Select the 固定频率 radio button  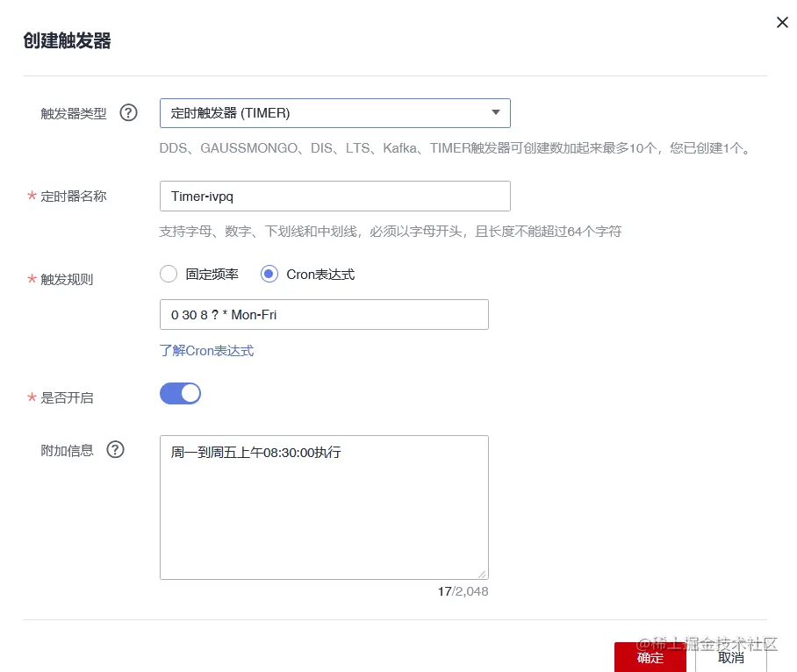(x=169, y=274)
